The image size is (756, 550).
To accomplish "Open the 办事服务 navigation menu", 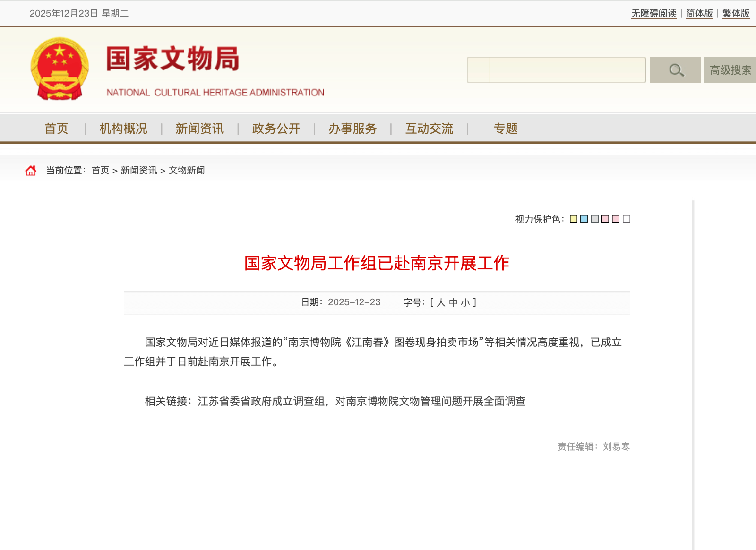I will click(352, 128).
